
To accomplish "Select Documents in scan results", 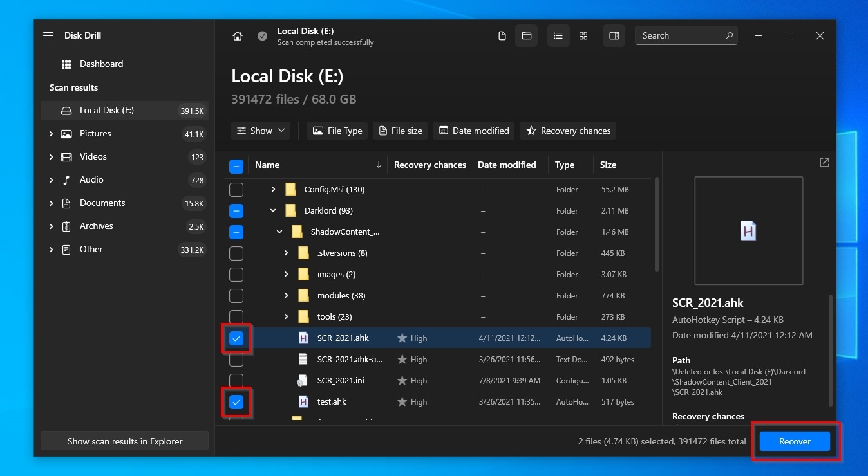I will point(102,203).
